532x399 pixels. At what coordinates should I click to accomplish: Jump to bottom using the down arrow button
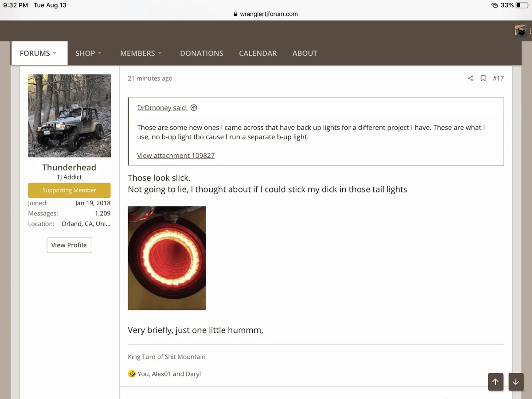[x=516, y=382]
